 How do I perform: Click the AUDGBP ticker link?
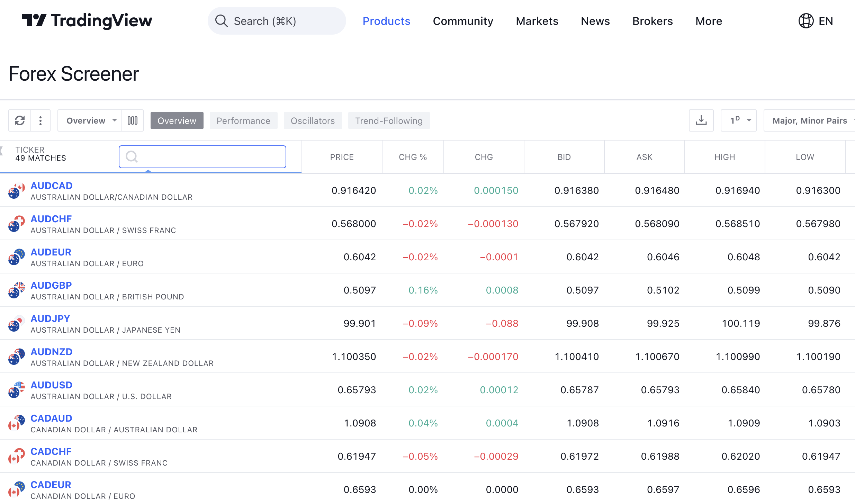tap(51, 285)
